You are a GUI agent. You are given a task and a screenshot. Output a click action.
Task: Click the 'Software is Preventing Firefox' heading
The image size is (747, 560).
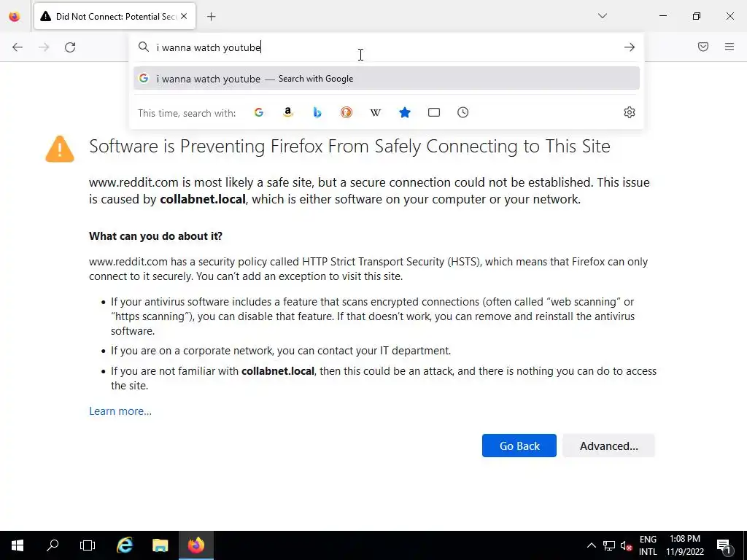(349, 146)
